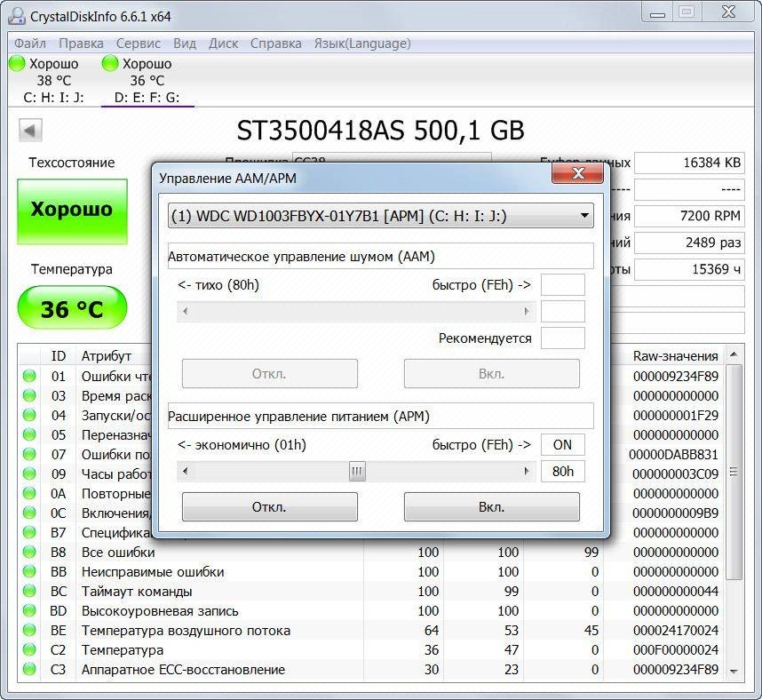This screenshot has width=762, height=700.
Task: Click the green status icon for attribute BD
Action: click(29, 611)
